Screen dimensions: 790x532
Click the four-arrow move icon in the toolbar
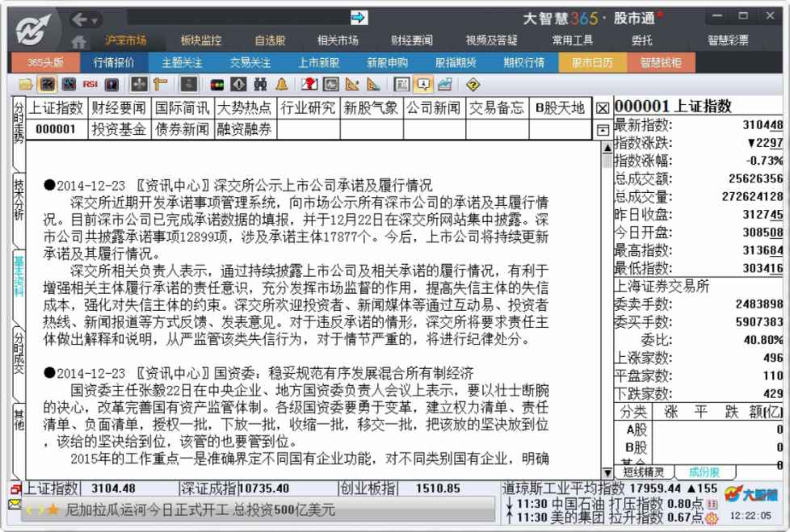pos(140,85)
